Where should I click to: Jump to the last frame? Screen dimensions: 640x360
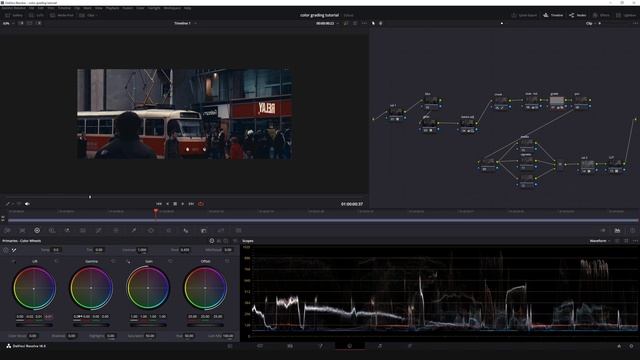click(191, 204)
